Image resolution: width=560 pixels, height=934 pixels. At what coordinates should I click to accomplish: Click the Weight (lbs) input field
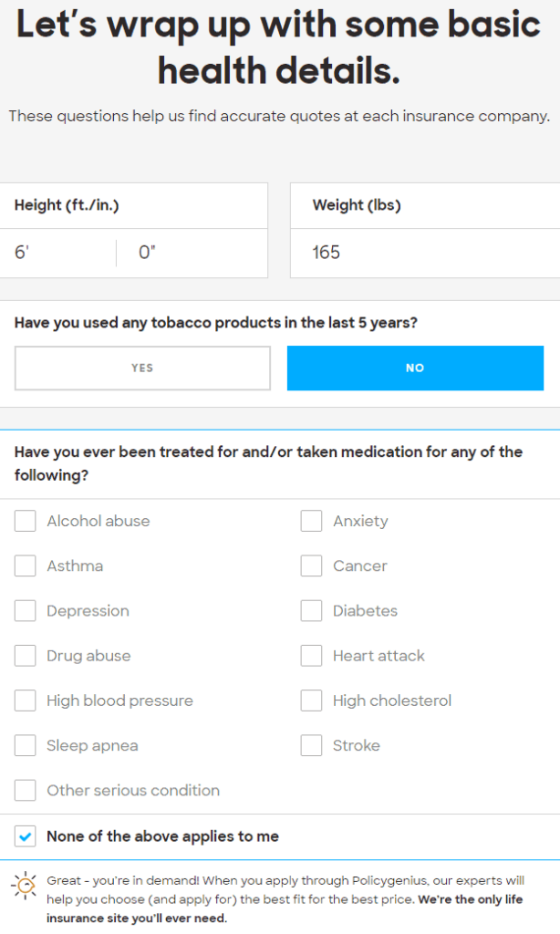tap(425, 254)
